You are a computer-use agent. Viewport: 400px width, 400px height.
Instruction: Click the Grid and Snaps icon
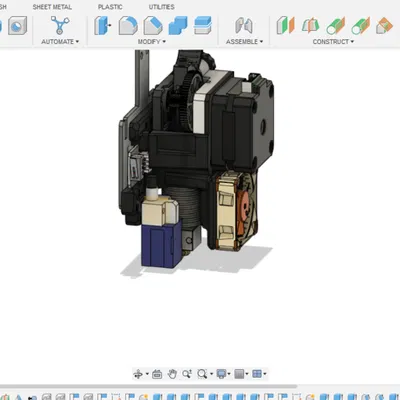(239, 374)
